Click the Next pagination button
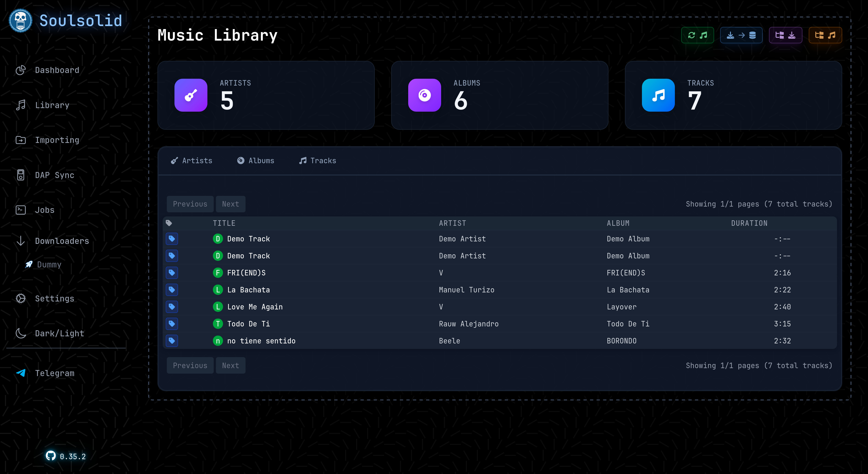 (230, 204)
